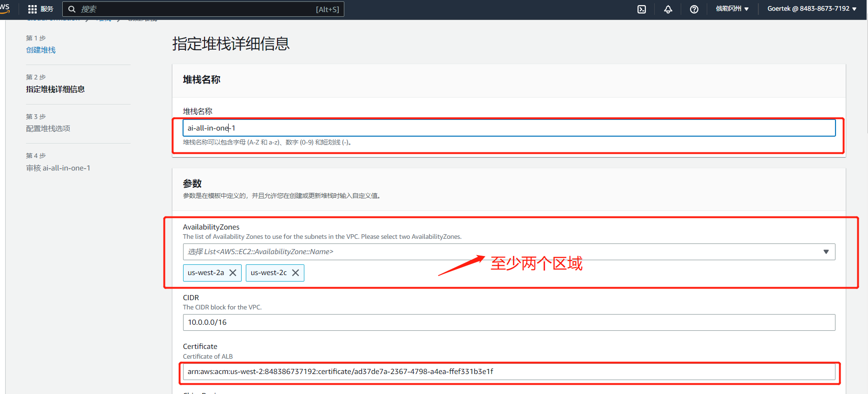Open the Goertek account menu
This screenshot has width=868, height=394.
point(811,9)
